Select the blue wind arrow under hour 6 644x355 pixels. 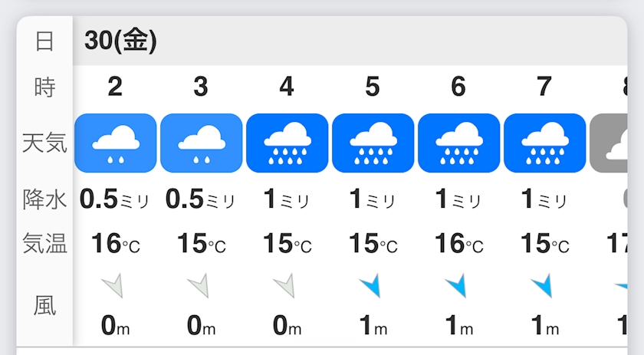click(457, 287)
